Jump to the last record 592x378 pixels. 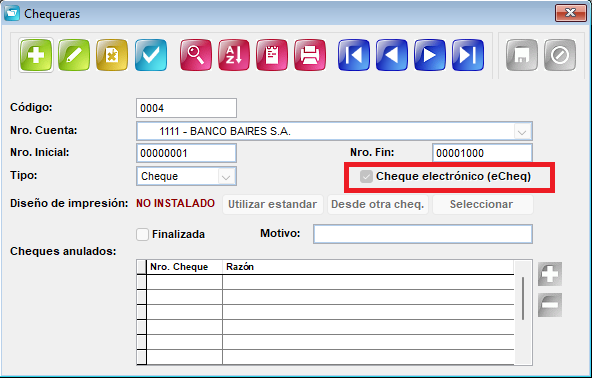click(468, 55)
